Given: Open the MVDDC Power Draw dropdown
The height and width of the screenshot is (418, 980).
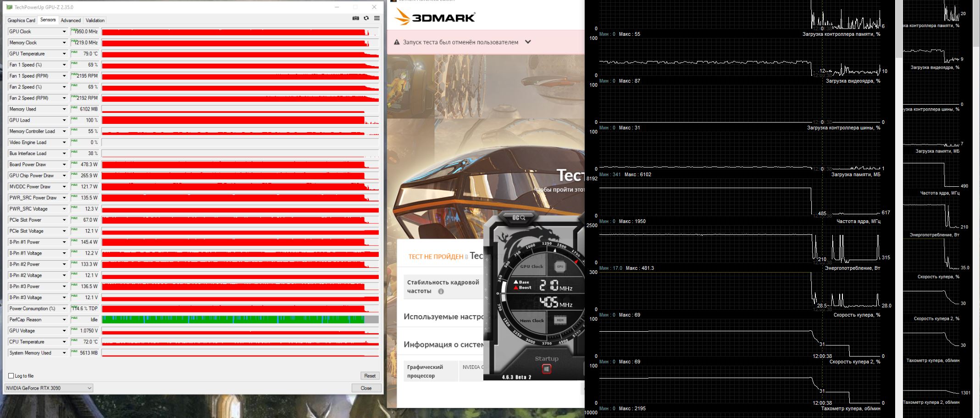Looking at the screenshot, I should coord(64,187).
